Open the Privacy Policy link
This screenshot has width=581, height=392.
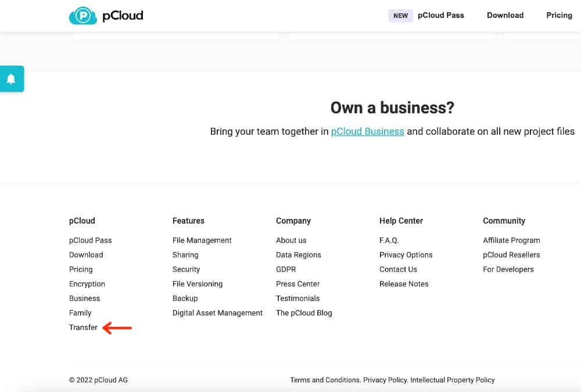click(x=385, y=380)
